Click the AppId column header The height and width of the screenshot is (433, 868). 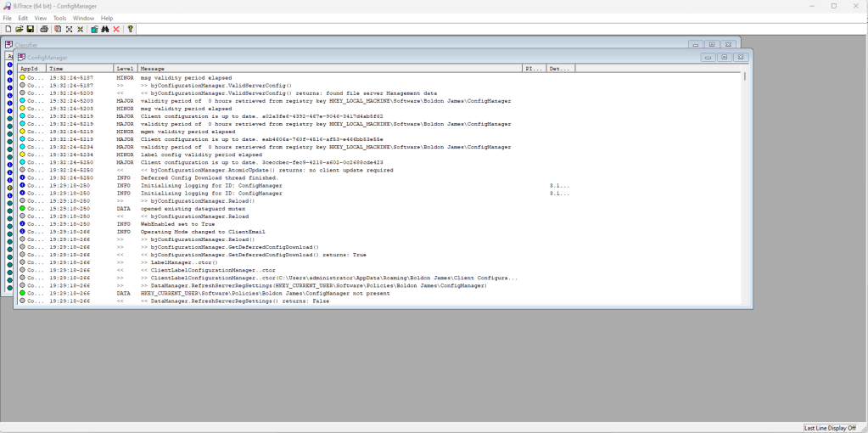31,68
